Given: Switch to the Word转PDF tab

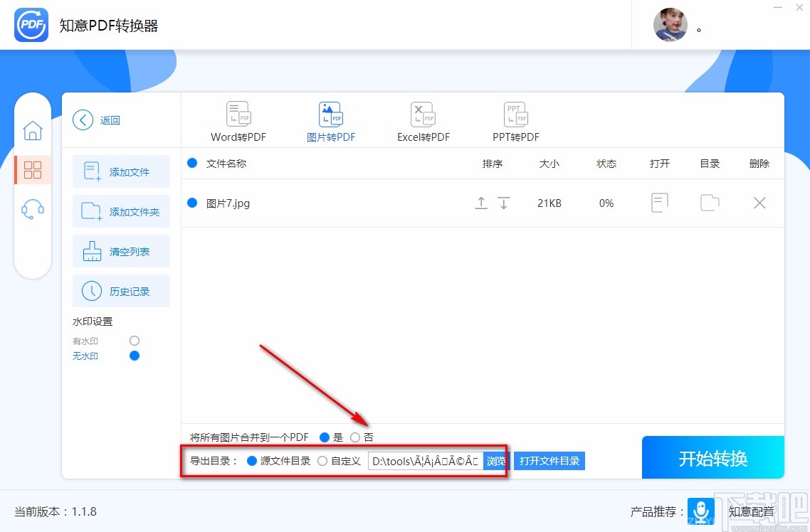Looking at the screenshot, I should (x=238, y=119).
